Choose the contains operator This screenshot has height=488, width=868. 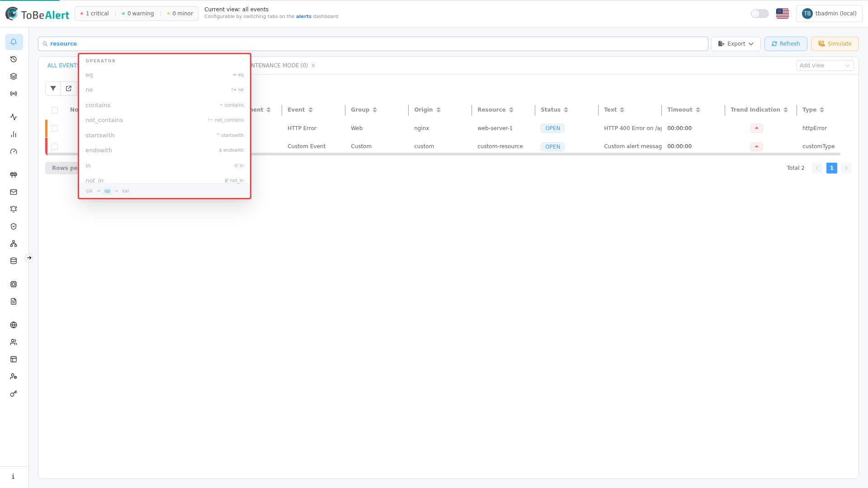165,105
